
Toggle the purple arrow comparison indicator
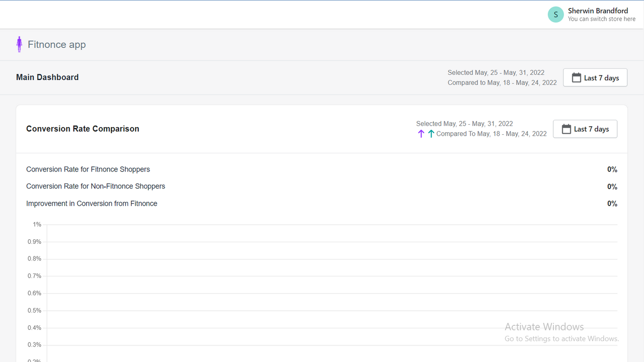[x=421, y=133]
